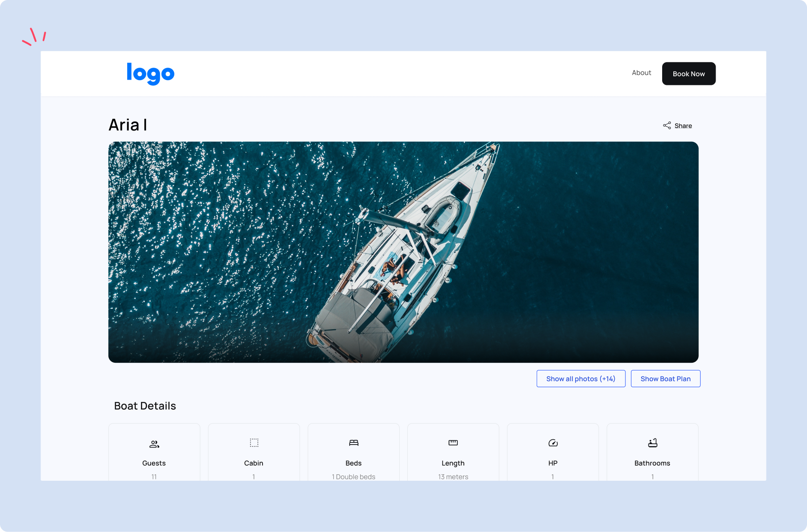Click the sailboat hero photo
The height and width of the screenshot is (532, 807).
(403, 252)
